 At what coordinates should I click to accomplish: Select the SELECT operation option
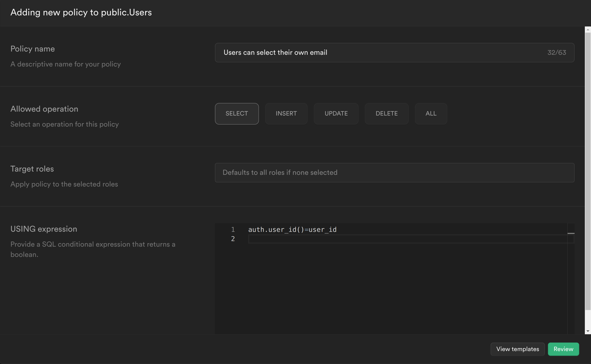pyautogui.click(x=237, y=114)
